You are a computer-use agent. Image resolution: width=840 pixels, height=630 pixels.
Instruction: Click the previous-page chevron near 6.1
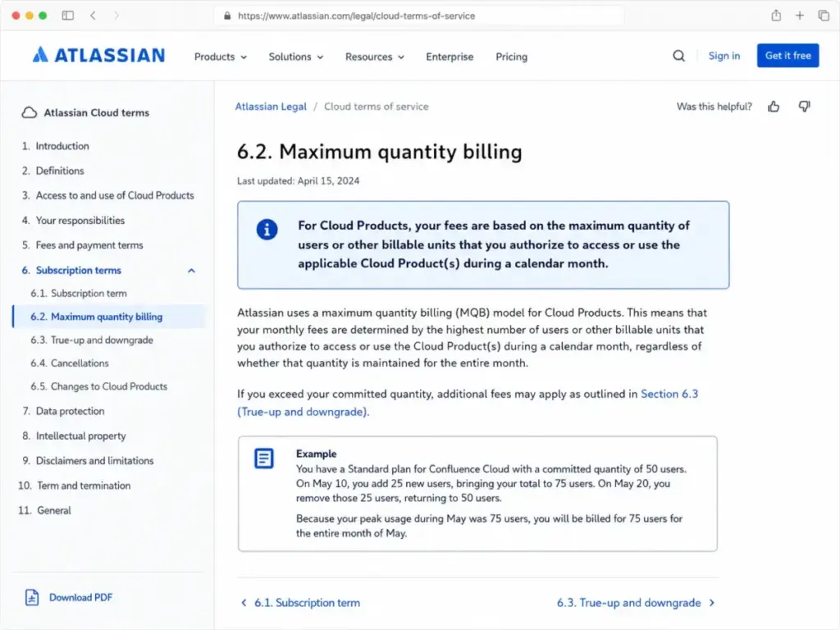pyautogui.click(x=244, y=603)
